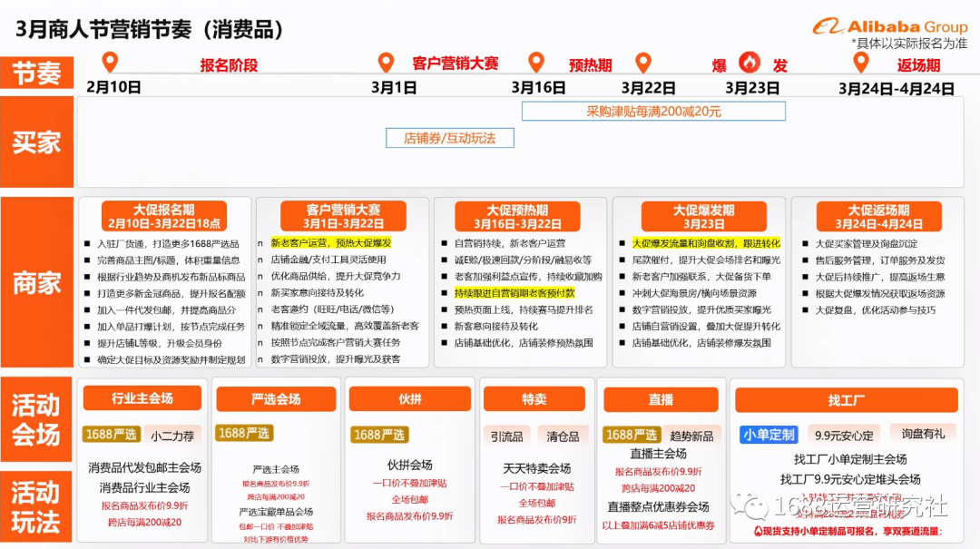The image size is (980, 549).
Task: Click highlighted text 持续跟进自营销期老客预付款
Action: click(514, 292)
